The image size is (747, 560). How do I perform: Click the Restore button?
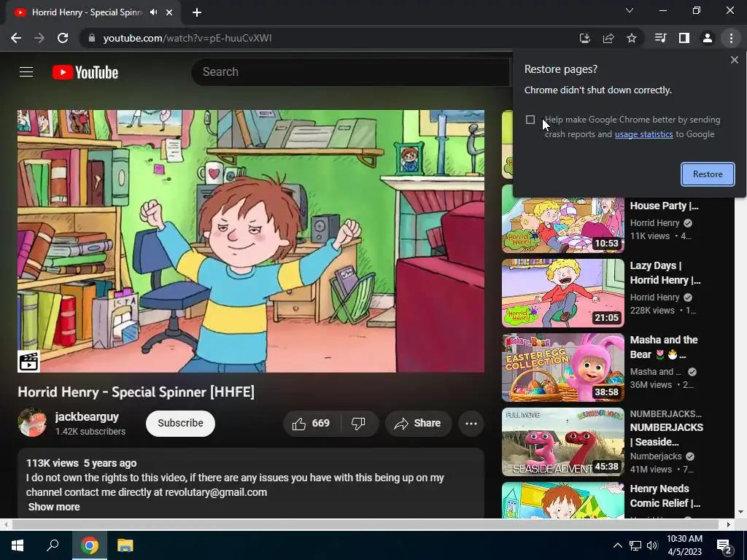[708, 174]
